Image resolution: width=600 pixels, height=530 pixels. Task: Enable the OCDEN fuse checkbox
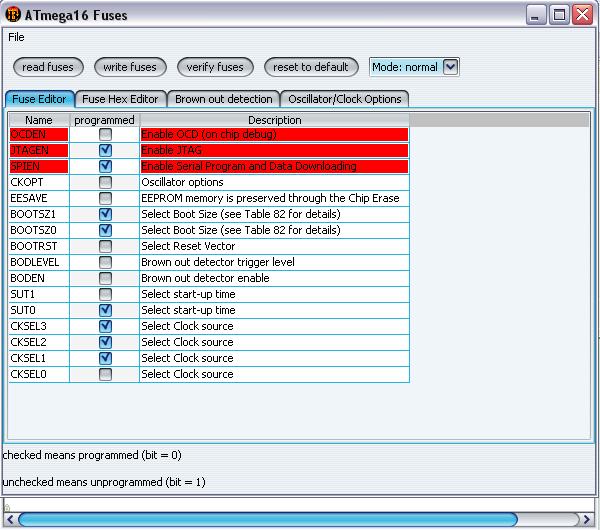click(x=105, y=134)
